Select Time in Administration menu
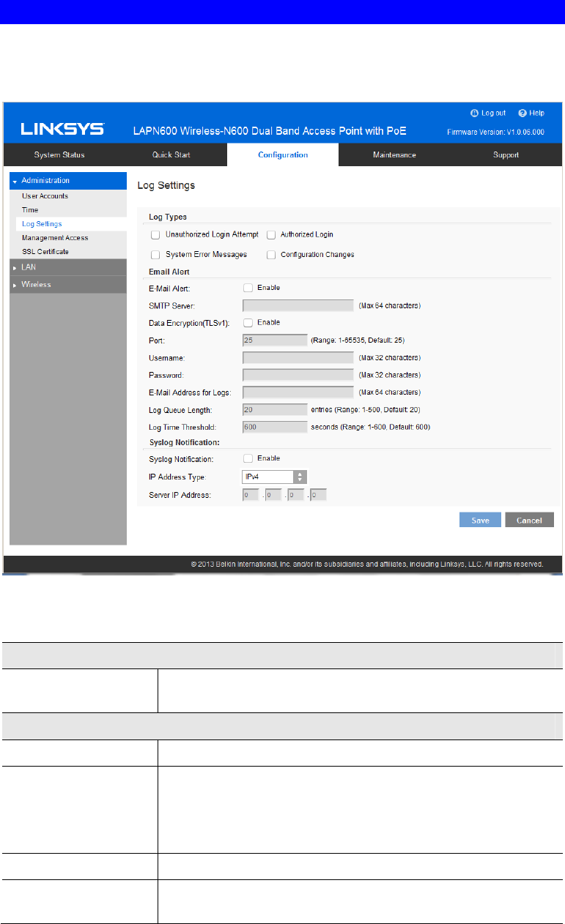This screenshot has height=924, width=565. [x=30, y=210]
